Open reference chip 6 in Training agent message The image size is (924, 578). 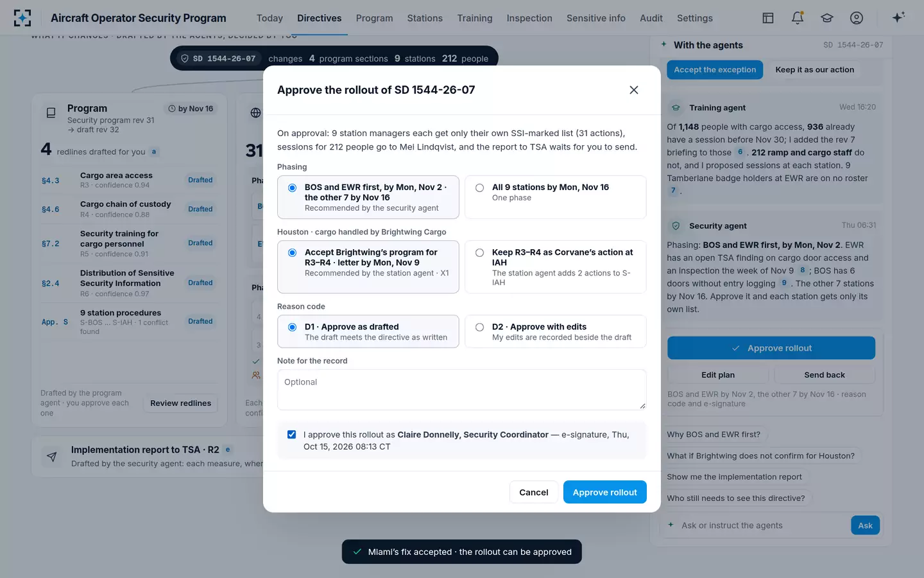click(740, 152)
